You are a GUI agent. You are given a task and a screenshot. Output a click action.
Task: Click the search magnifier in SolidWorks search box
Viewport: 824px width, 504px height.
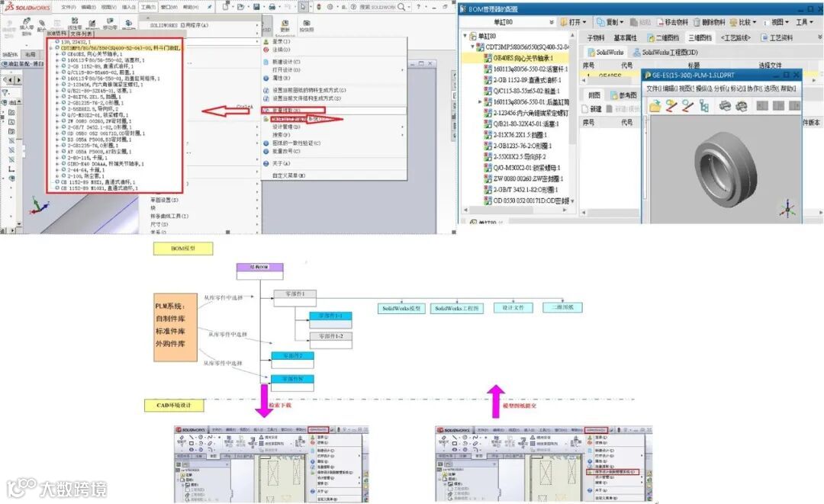click(401, 7)
